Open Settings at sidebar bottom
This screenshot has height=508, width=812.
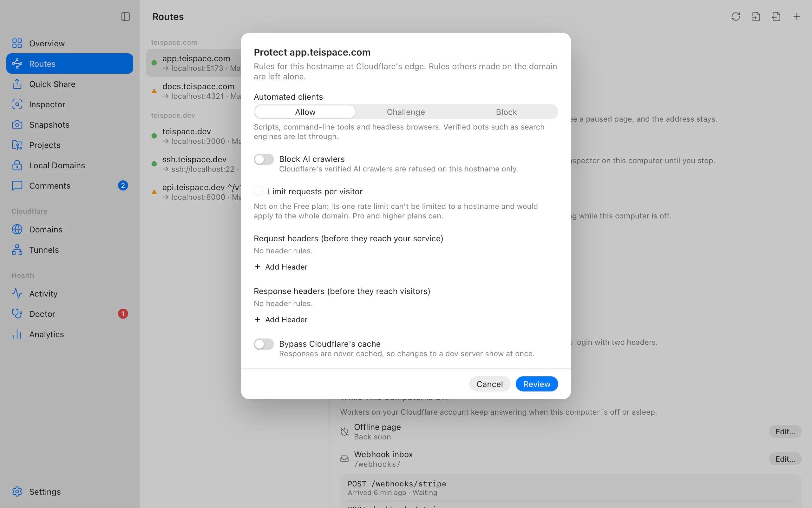[69, 491]
